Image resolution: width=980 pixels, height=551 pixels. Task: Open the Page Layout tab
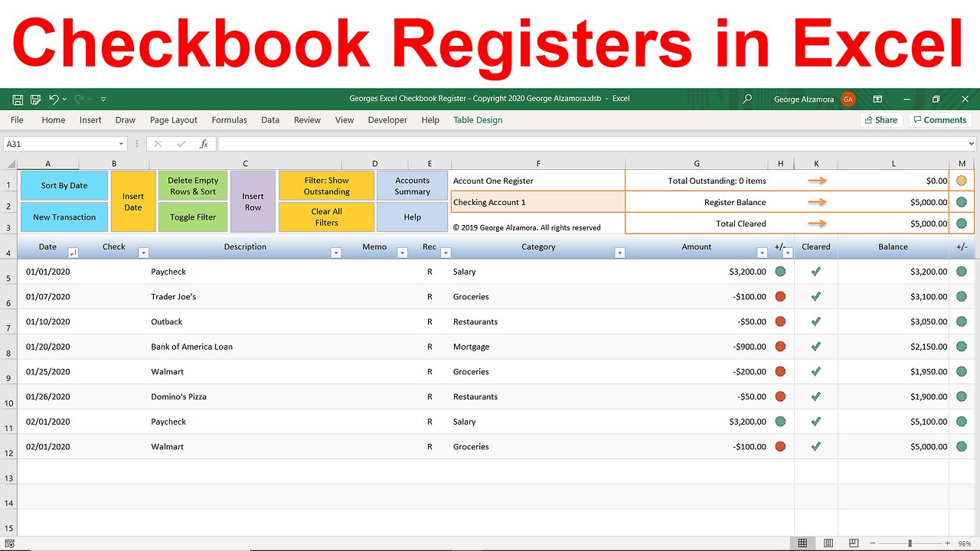[174, 120]
